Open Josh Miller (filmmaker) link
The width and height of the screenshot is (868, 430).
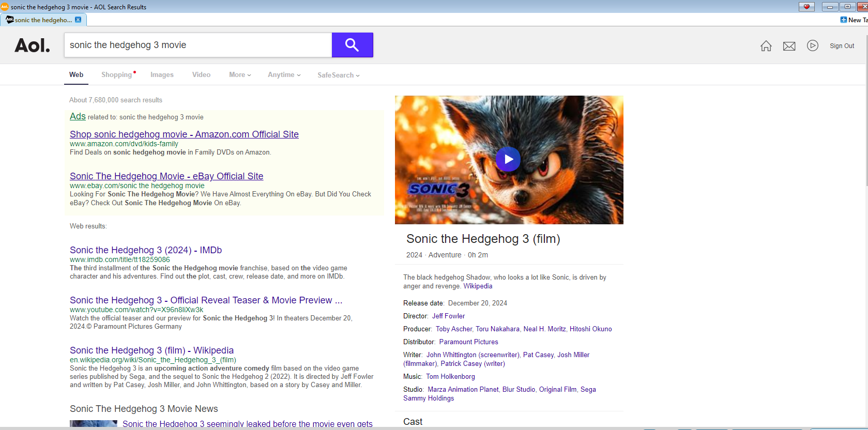pos(573,355)
